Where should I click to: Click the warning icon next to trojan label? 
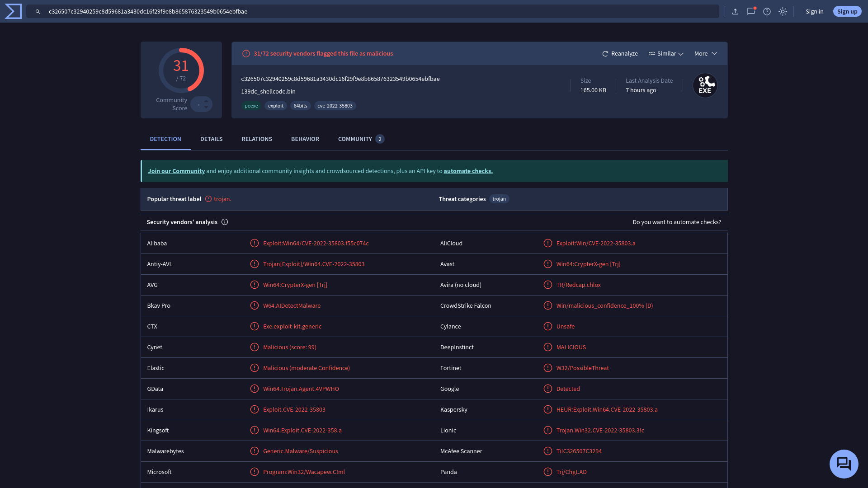coord(208,199)
